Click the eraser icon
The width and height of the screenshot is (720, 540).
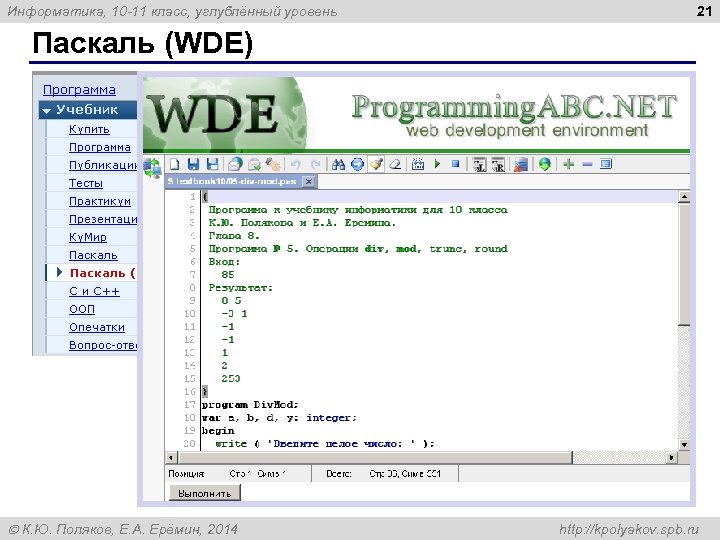pyautogui.click(x=395, y=164)
